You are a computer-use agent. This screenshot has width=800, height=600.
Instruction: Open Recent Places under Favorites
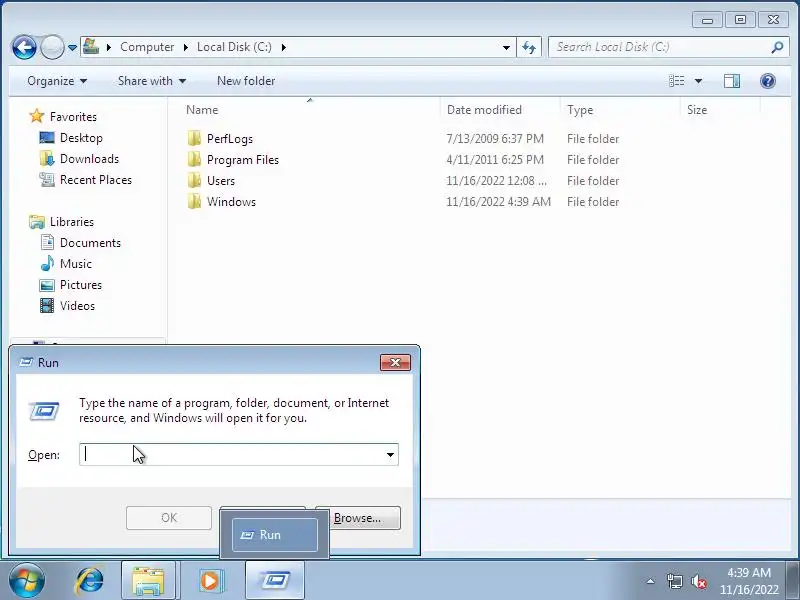click(95, 180)
